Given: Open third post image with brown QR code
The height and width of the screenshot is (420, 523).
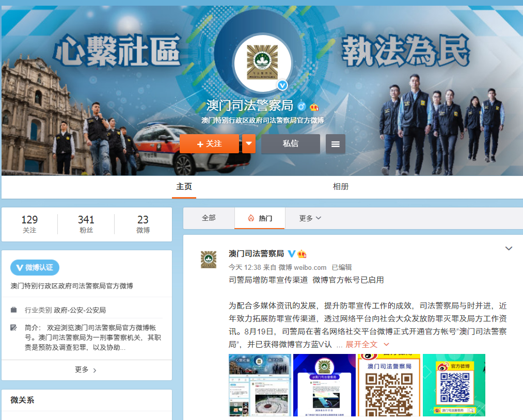Looking at the screenshot, I should pos(389,385).
